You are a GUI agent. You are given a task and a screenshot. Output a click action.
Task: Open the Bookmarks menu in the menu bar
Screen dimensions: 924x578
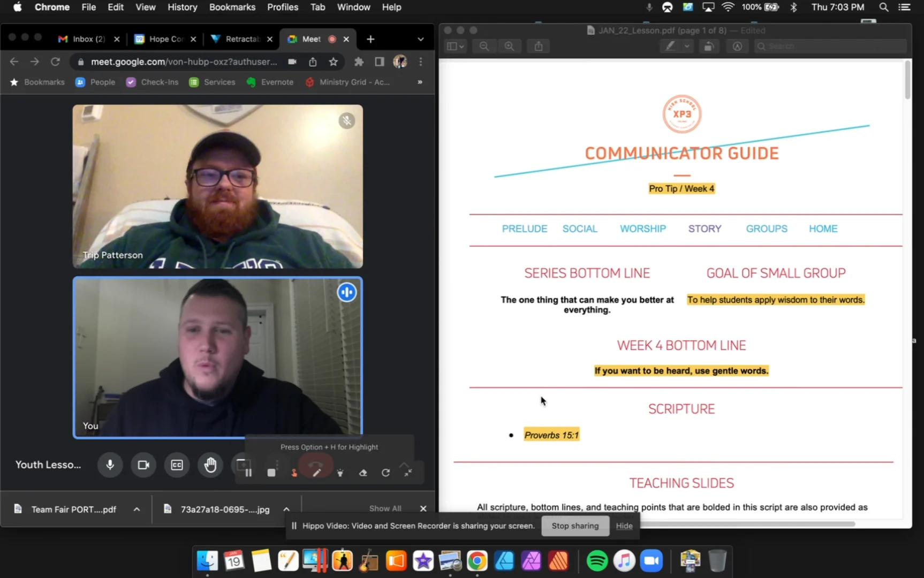(x=232, y=7)
